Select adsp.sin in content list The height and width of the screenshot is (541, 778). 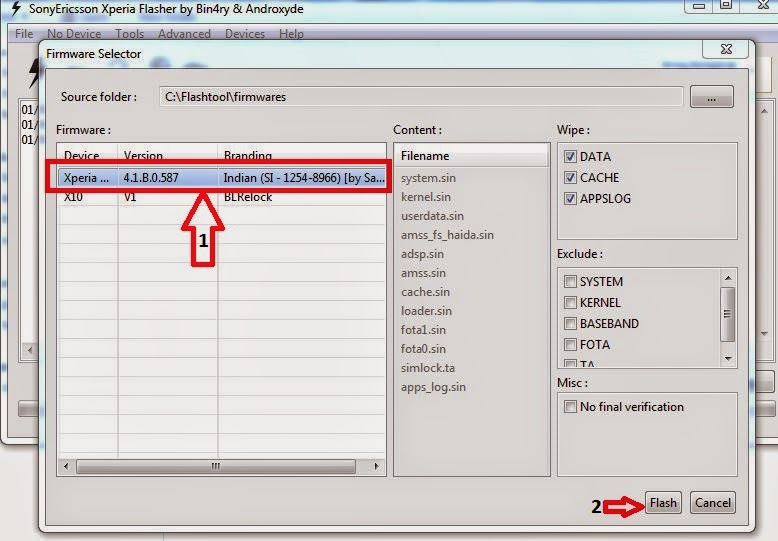coord(422,254)
